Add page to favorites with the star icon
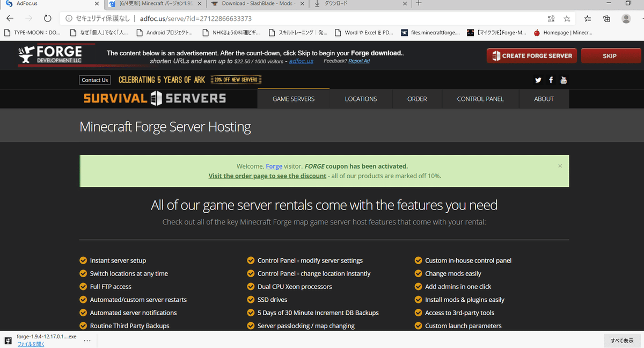Screen dimensions: 644x348 coord(567,18)
